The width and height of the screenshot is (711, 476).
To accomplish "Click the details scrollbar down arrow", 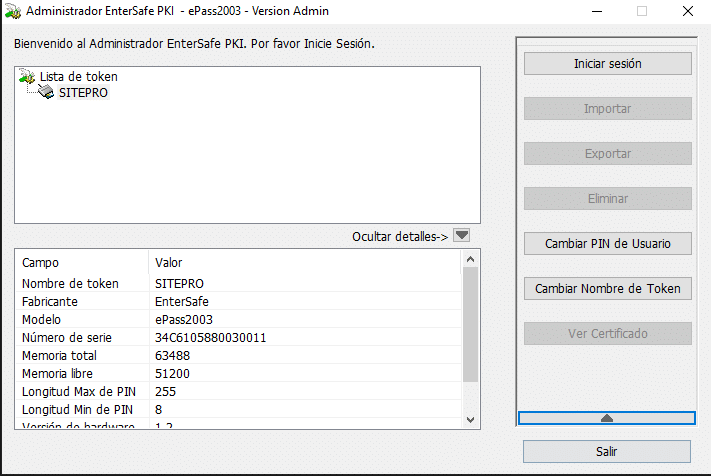I will click(x=470, y=420).
